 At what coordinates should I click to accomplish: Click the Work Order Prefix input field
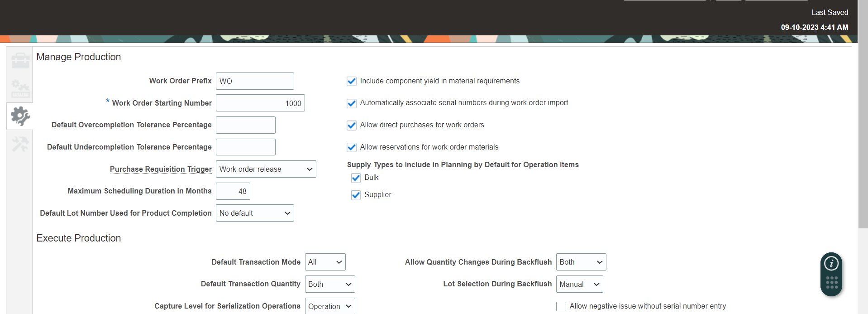click(x=255, y=81)
